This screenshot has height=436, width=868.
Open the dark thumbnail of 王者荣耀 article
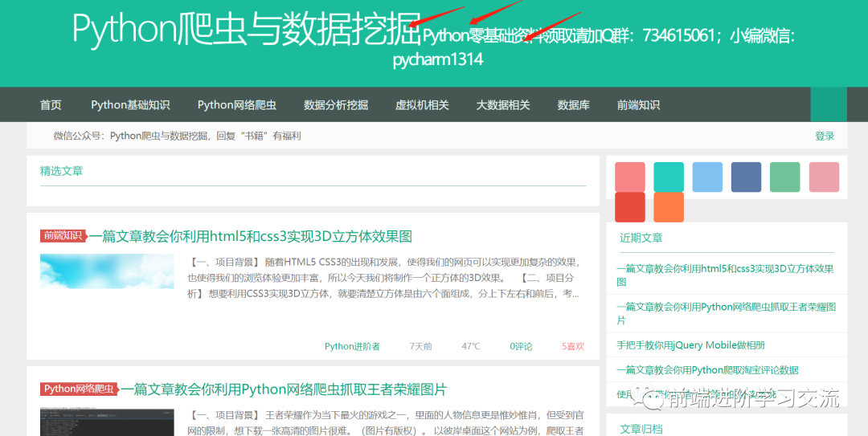107,422
